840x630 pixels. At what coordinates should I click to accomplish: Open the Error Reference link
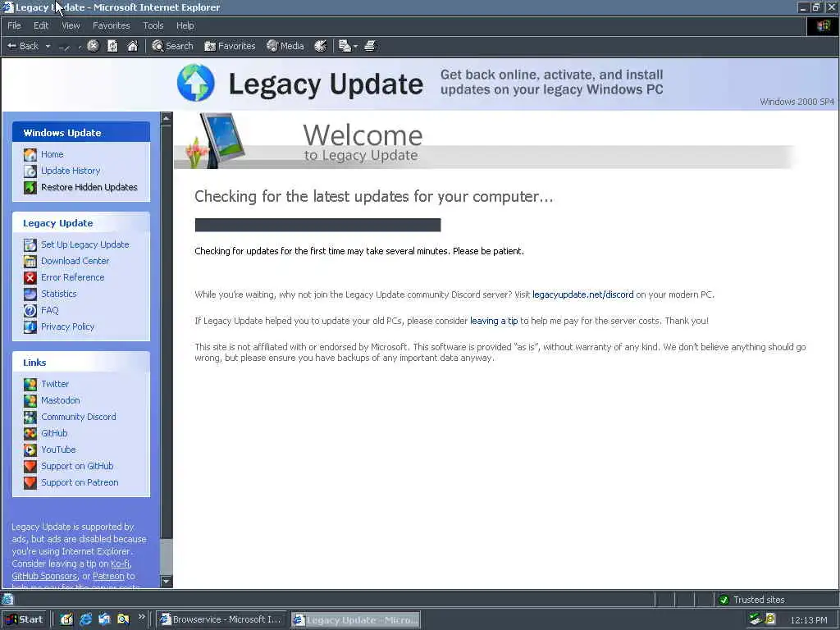[73, 277]
